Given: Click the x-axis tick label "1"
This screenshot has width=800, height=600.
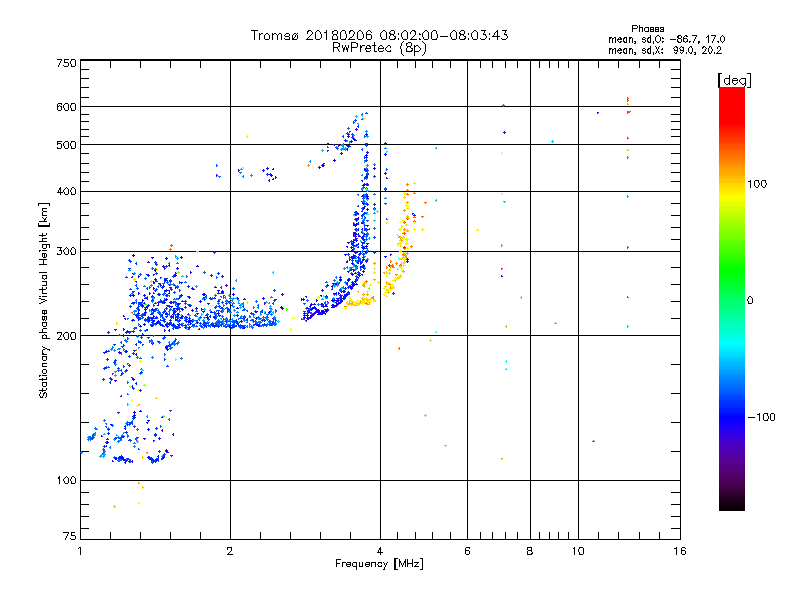Looking at the screenshot, I should click(81, 551).
